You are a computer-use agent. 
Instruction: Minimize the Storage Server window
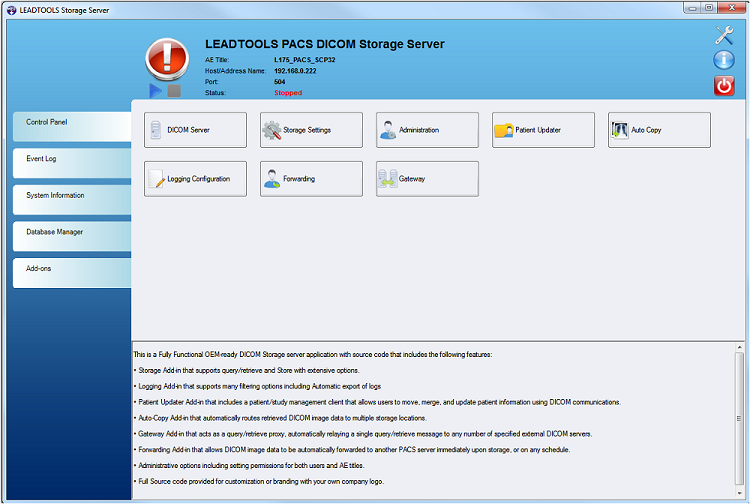(692, 8)
